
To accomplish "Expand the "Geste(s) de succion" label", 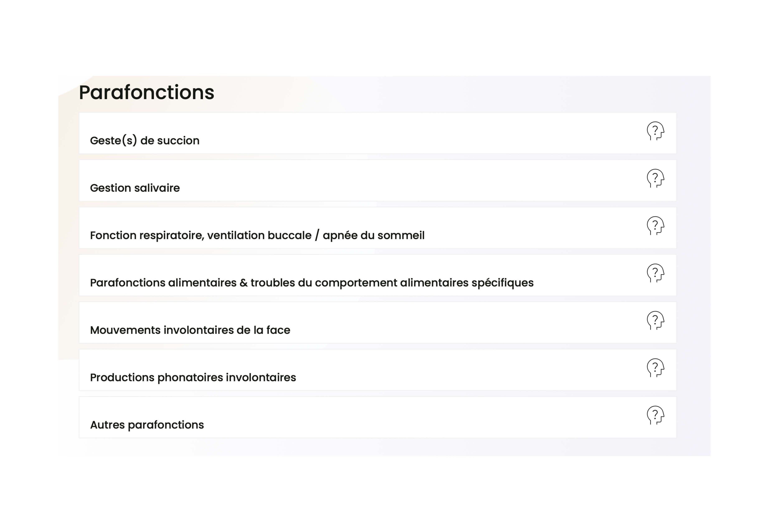I will point(144,141).
